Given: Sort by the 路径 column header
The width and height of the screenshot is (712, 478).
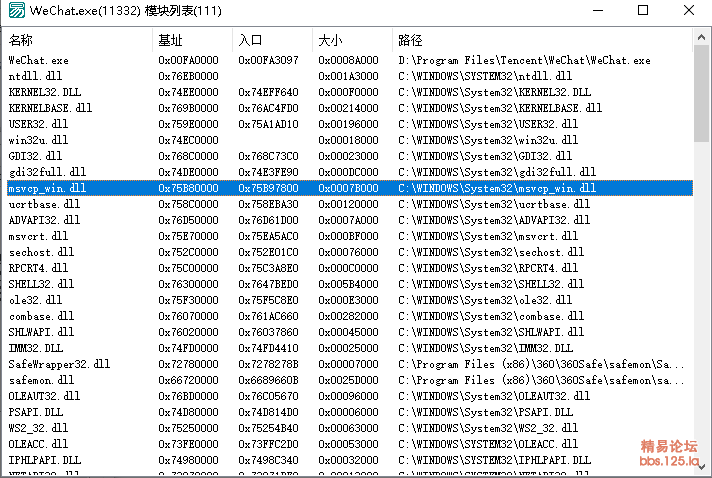Looking at the screenshot, I should pos(543,40).
